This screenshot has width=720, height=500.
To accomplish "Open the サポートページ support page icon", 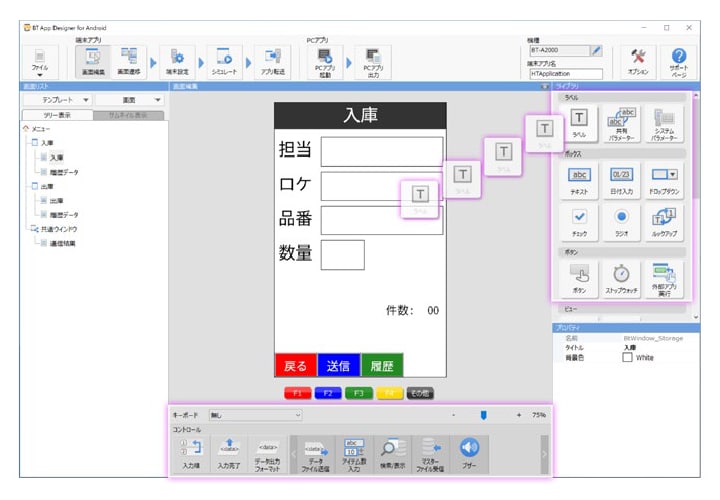I will point(679,62).
